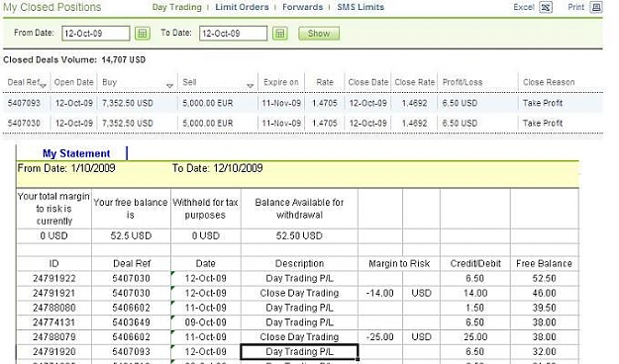Click statement ID 24791922
Image resolution: width=619 pixels, height=364 pixels.
click(54, 278)
